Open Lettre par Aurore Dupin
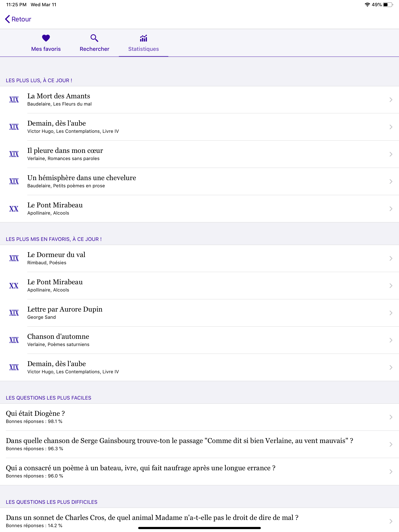Screen dimensions: 399x532 point(199,313)
